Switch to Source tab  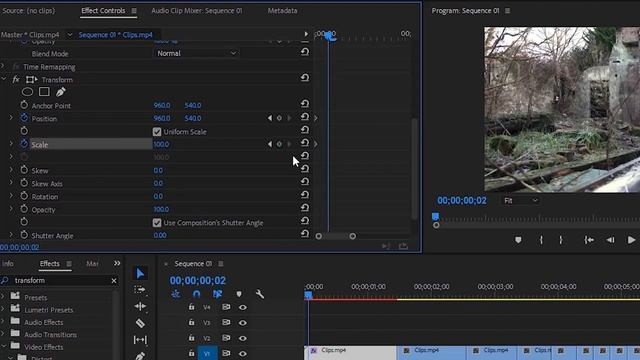pos(29,11)
